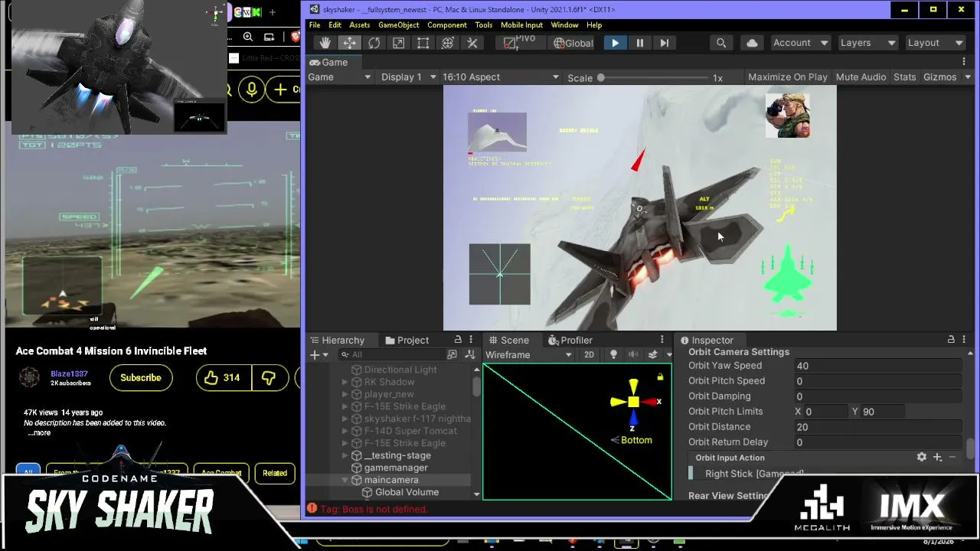Click the Scene gizmo X axis cone

[x=652, y=401]
